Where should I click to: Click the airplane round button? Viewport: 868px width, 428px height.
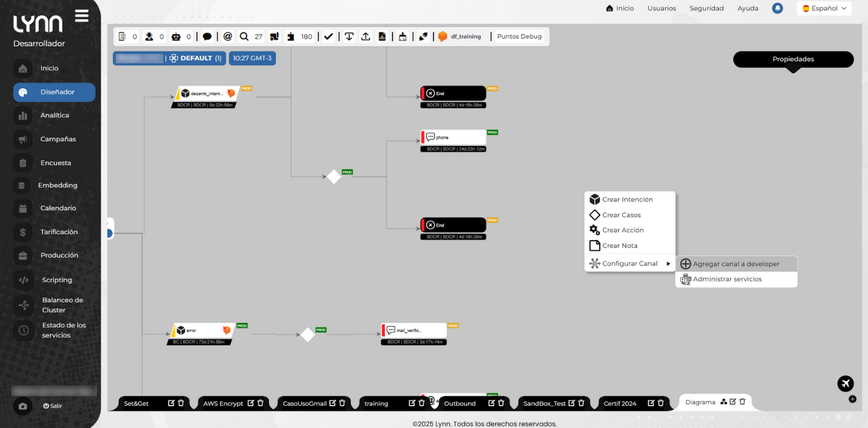tap(846, 384)
